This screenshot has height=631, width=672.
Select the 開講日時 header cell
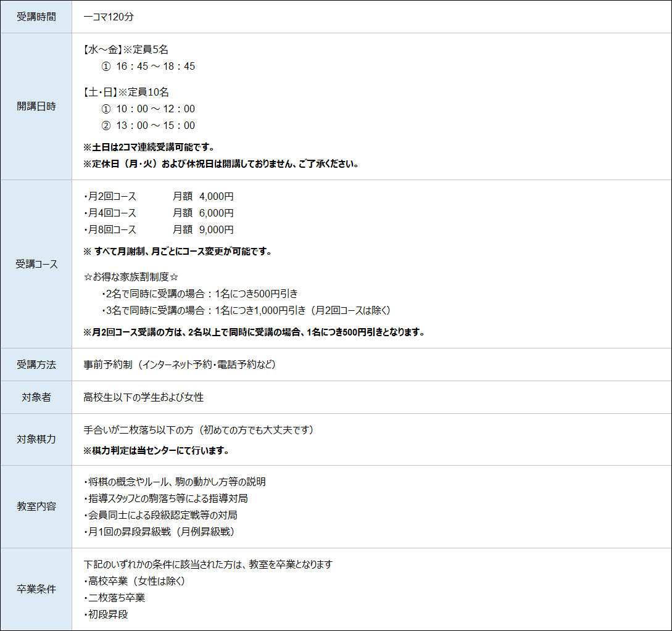coord(36,106)
